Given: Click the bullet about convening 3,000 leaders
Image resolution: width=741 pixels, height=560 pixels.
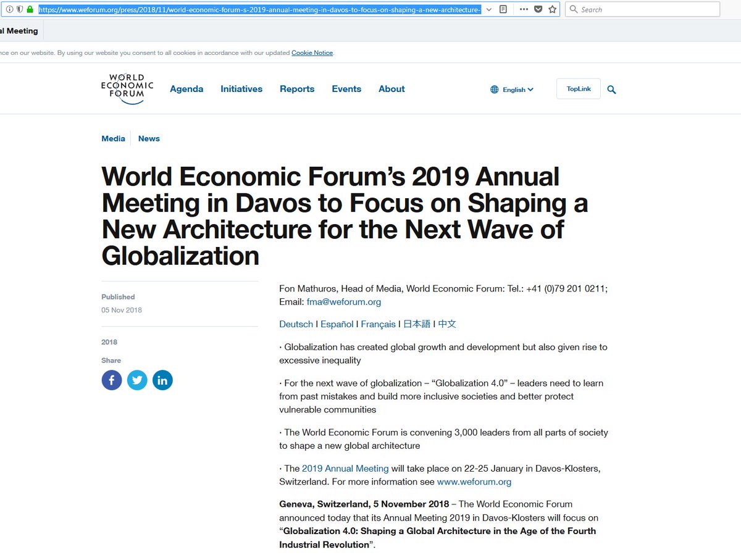Looking at the screenshot, I should (x=443, y=439).
